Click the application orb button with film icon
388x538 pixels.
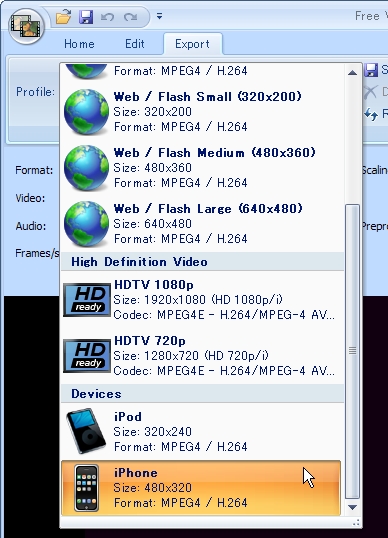pyautogui.click(x=27, y=26)
